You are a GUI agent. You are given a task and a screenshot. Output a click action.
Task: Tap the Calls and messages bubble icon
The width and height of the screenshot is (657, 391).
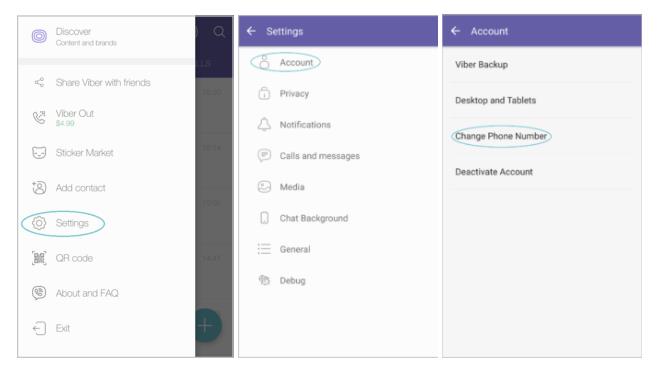[264, 155]
